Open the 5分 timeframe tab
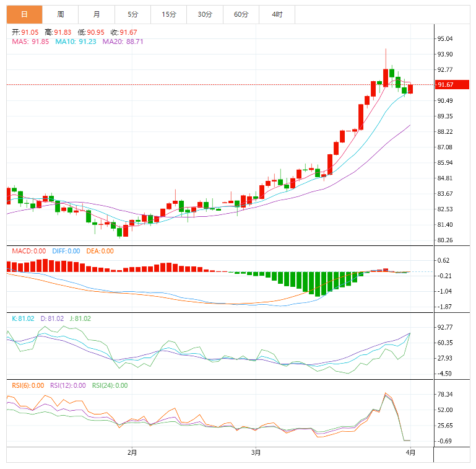Viewport: 476px width, 469px height. pyautogui.click(x=132, y=14)
